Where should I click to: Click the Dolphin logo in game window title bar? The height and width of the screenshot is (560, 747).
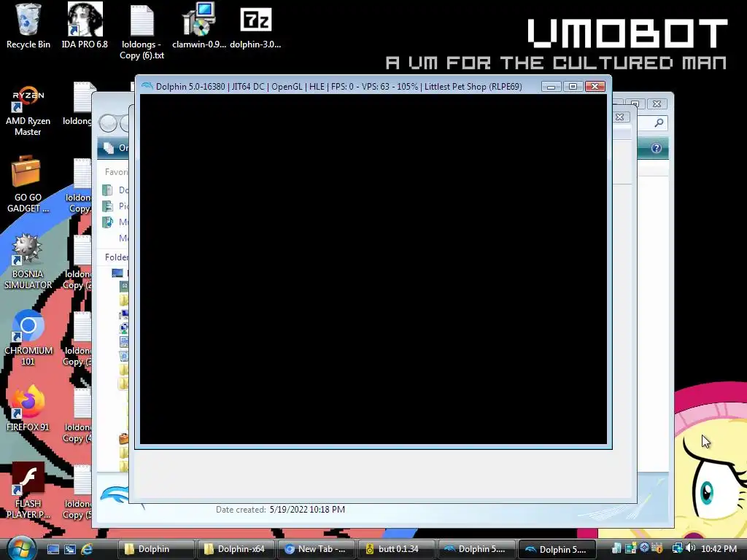point(147,86)
